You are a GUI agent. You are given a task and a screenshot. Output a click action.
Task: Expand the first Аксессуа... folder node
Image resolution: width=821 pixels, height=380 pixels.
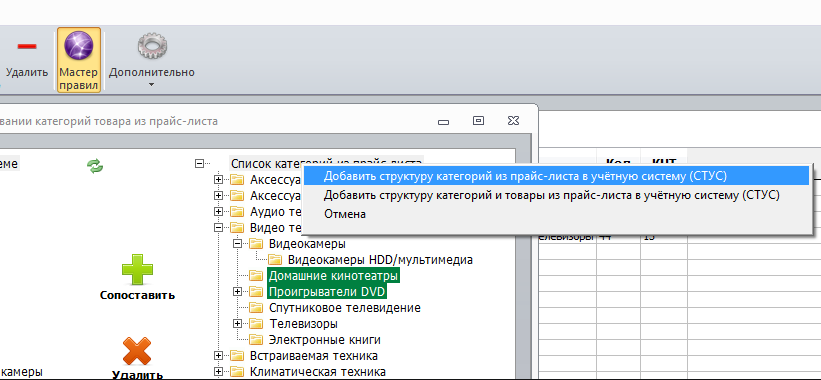click(x=218, y=180)
